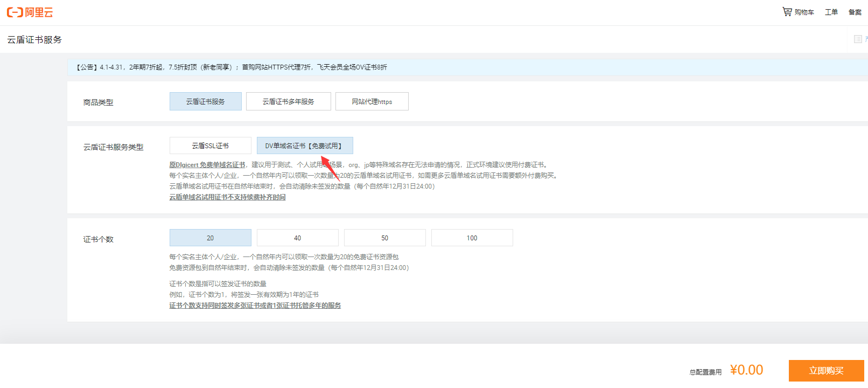868x388 pixels.
Task: Open the 原Digicert 免费单域名证书 link
Action: pyautogui.click(x=207, y=165)
